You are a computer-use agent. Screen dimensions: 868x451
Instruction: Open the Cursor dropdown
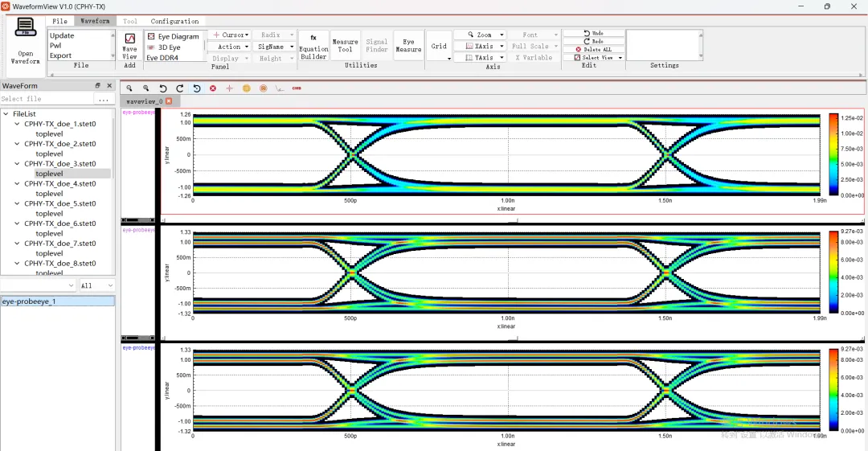pos(231,35)
